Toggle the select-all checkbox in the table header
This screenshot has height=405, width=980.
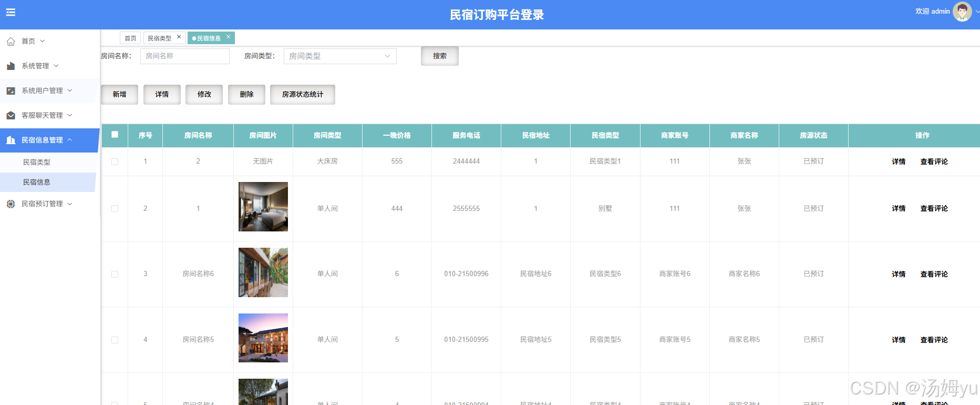(115, 135)
